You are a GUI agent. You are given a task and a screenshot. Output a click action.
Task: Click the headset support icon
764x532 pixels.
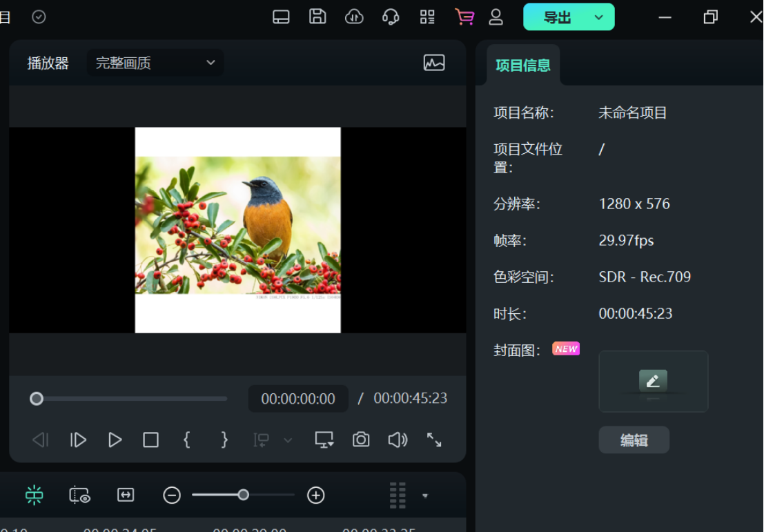point(391,17)
